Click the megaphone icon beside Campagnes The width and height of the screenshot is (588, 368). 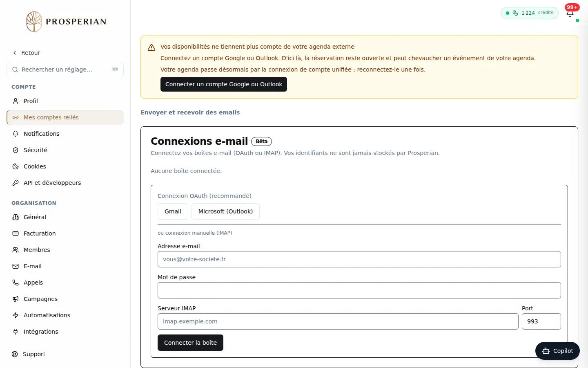[x=16, y=299]
